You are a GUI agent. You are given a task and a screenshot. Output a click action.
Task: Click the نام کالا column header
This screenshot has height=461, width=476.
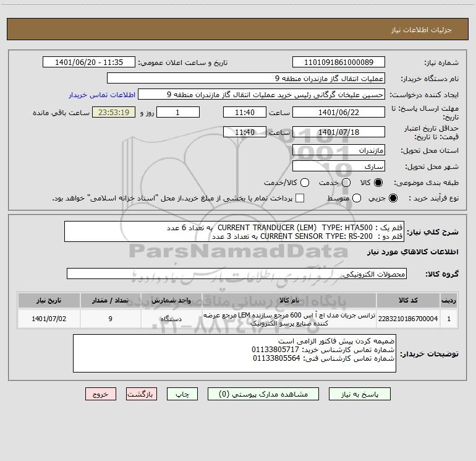(289, 300)
